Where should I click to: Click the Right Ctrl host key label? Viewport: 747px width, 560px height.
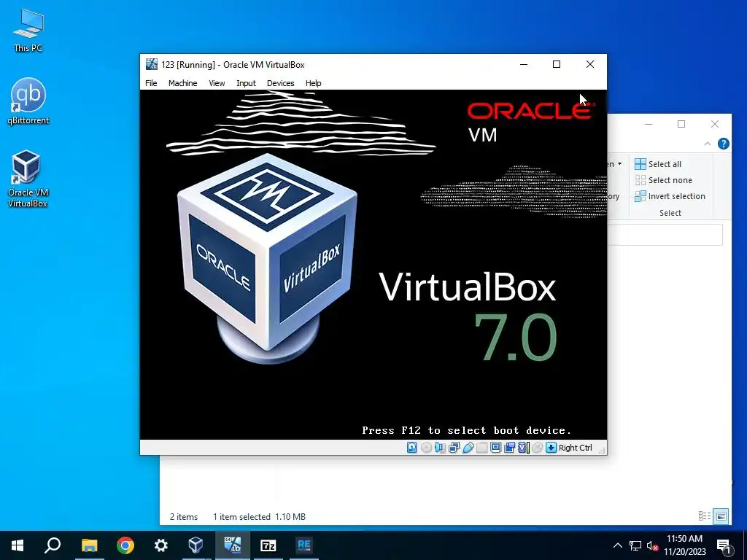575,448
